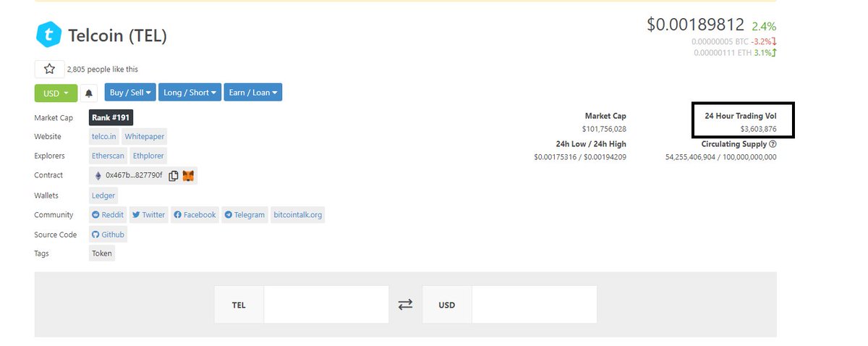The width and height of the screenshot is (868, 346).
Task: Click the Market Cap value $101,756,028
Action: (604, 129)
